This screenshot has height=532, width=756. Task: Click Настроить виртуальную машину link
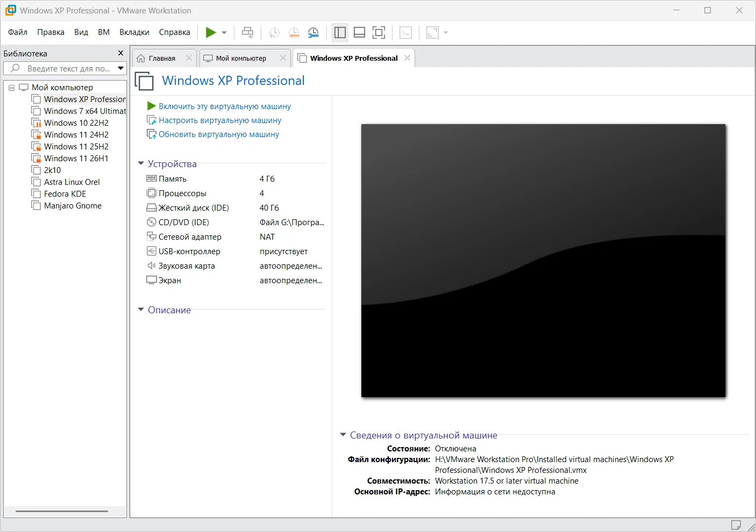219,120
